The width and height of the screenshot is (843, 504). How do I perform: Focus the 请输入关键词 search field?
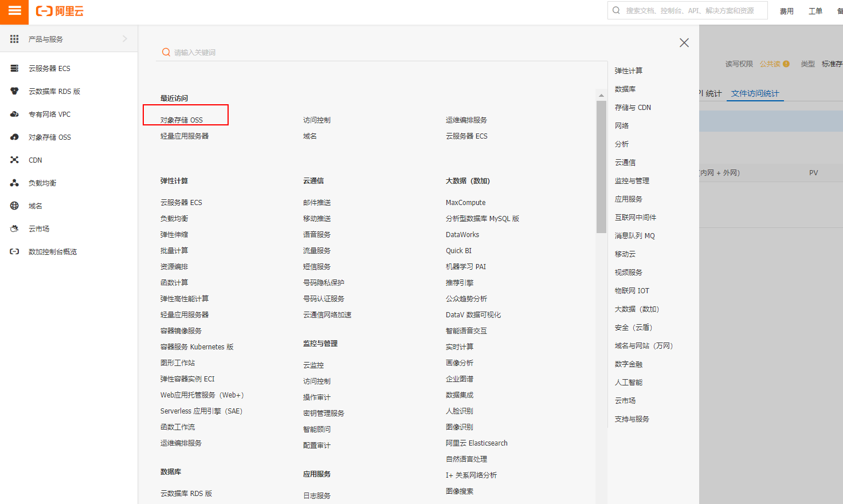[381, 52]
